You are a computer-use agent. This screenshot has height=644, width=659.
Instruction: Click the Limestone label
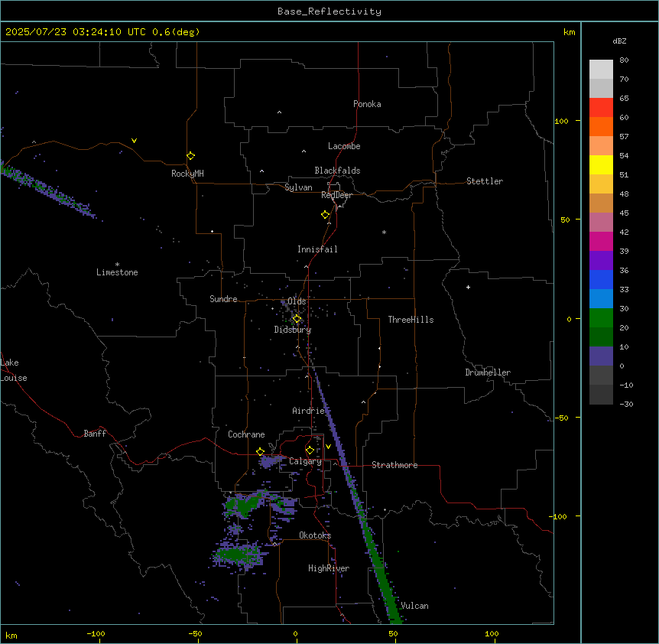click(117, 272)
